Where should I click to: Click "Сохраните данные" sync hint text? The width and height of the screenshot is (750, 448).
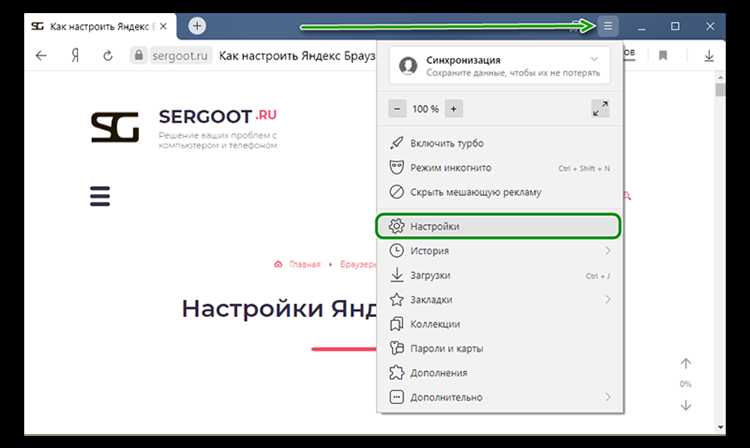513,73
